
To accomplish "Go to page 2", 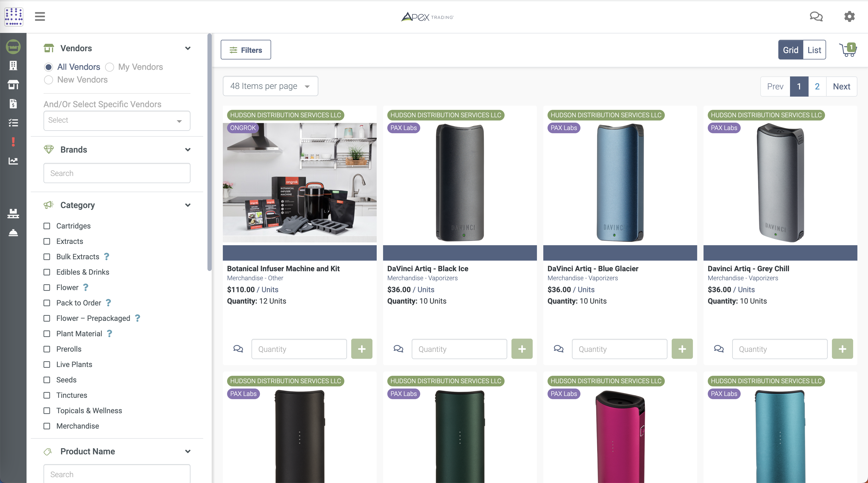I will coord(817,87).
